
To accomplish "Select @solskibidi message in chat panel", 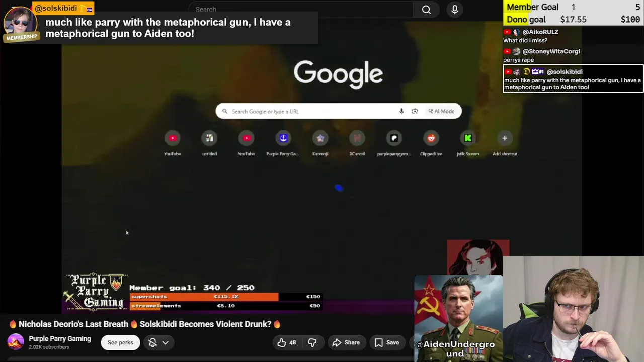I will pyautogui.click(x=573, y=79).
